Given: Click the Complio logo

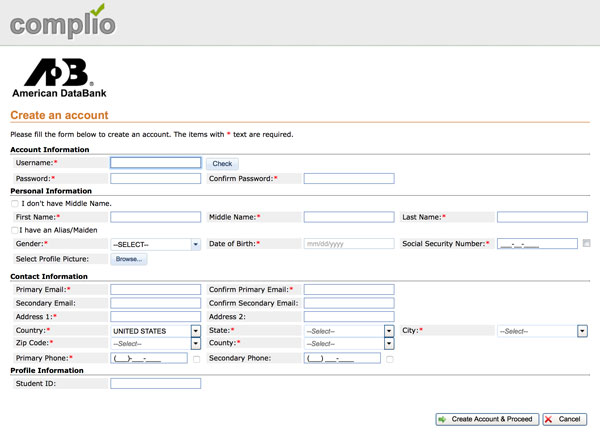Looking at the screenshot, I should click(x=62, y=21).
